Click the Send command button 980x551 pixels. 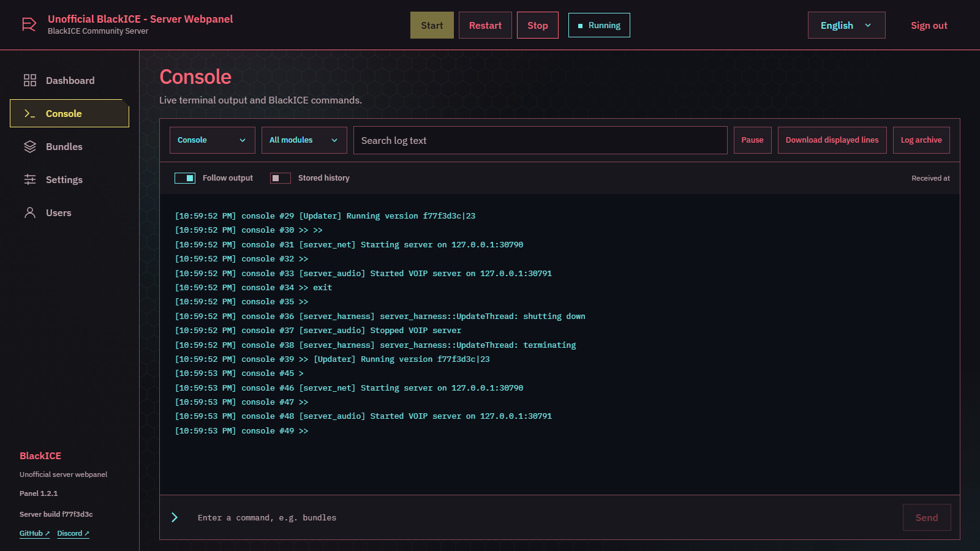pyautogui.click(x=927, y=517)
